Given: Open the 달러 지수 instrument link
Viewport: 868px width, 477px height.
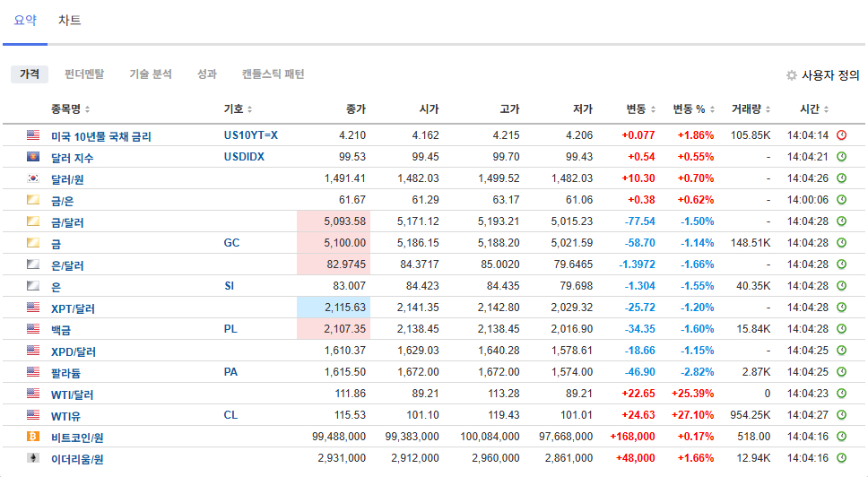Looking at the screenshot, I should click(x=73, y=158).
